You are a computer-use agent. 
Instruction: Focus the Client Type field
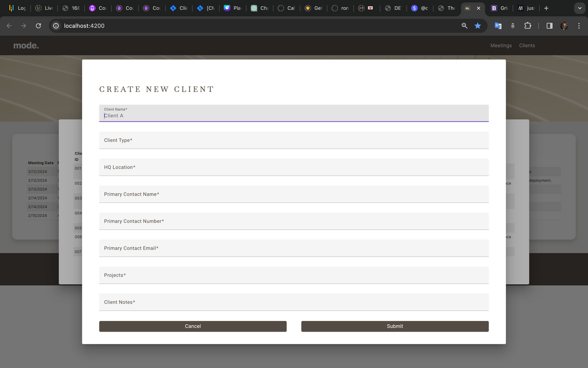point(293,140)
